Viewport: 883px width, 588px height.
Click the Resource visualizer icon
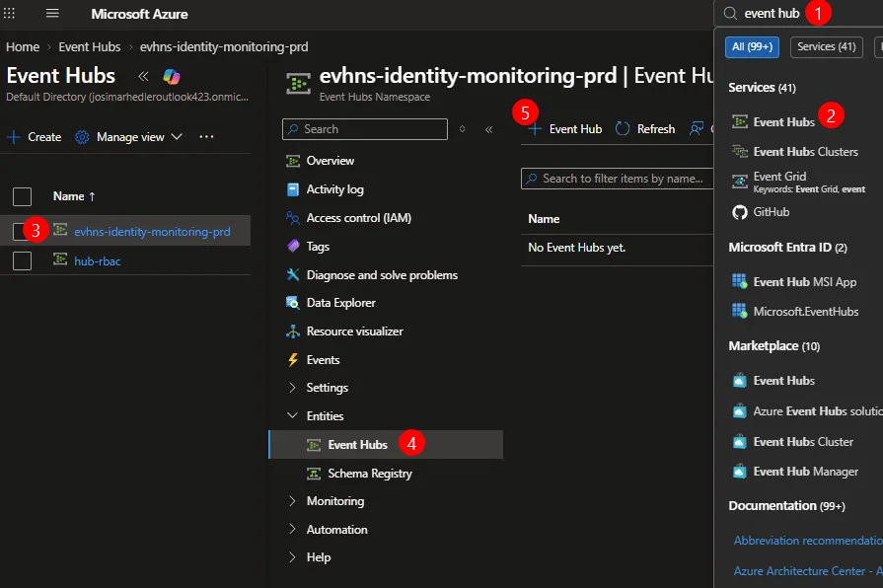293,331
